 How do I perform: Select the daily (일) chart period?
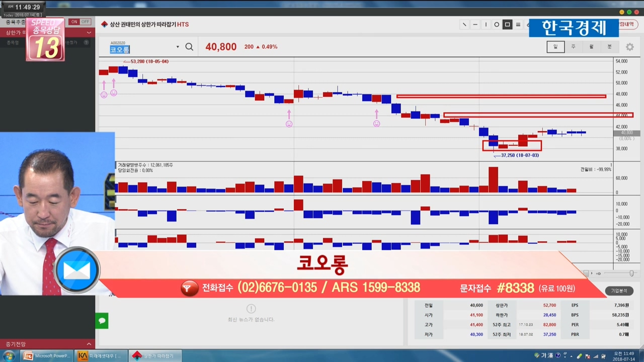[555, 47]
